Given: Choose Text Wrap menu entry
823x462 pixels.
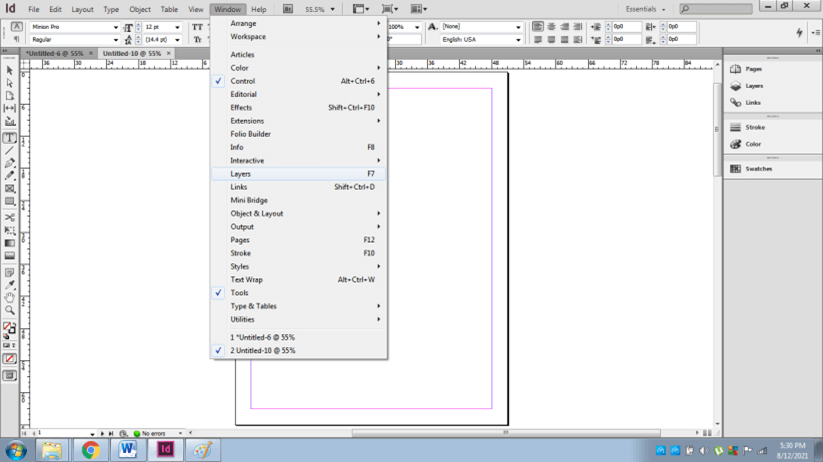Looking at the screenshot, I should tap(299, 280).
